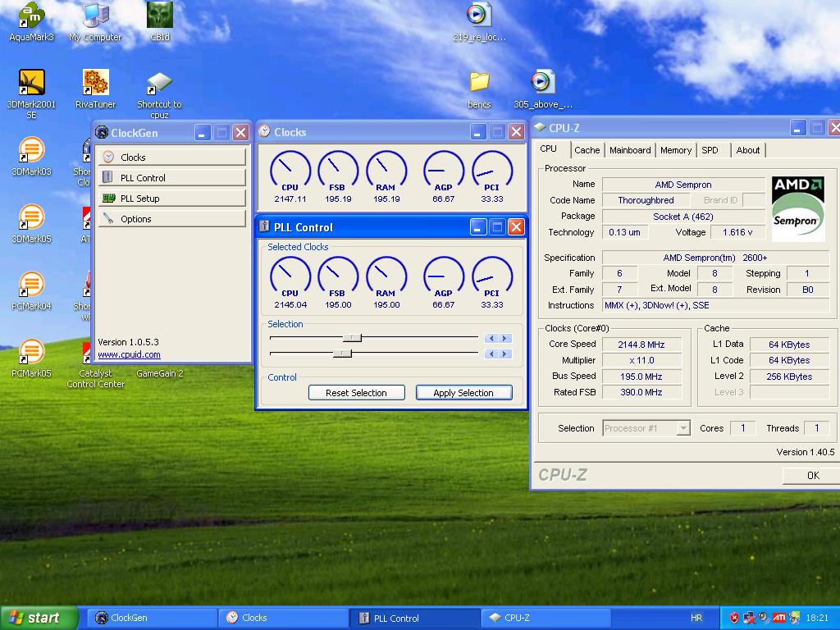Viewport: 840px width, 630px height.
Task: Open the bencs folder on desktop
Action: pos(479,90)
